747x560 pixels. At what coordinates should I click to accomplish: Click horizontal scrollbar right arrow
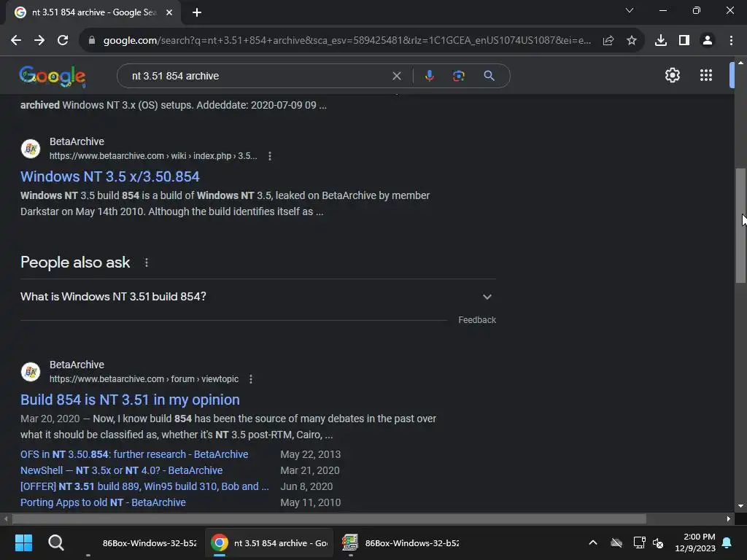[729, 518]
